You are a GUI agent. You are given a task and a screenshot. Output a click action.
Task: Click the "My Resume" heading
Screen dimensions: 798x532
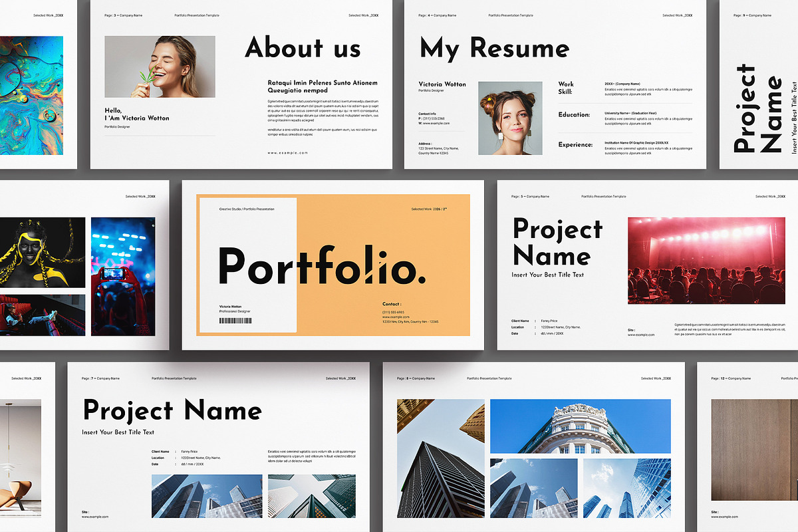(494, 49)
